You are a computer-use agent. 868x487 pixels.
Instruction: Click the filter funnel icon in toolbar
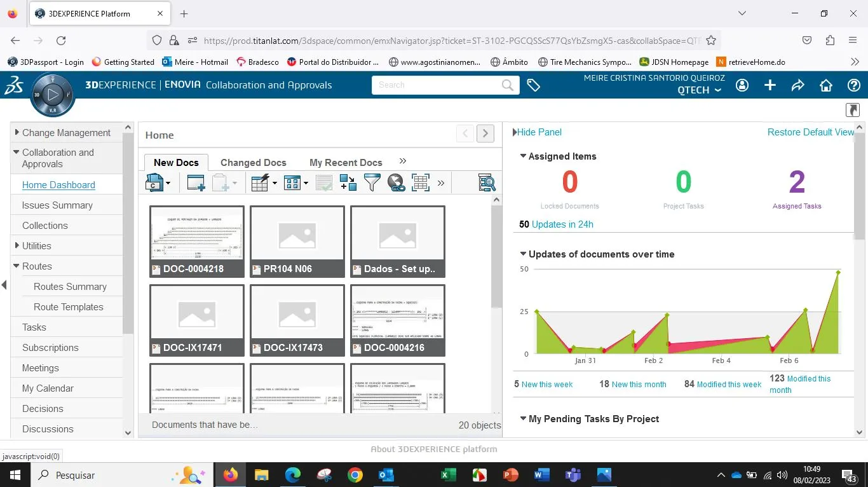372,183
